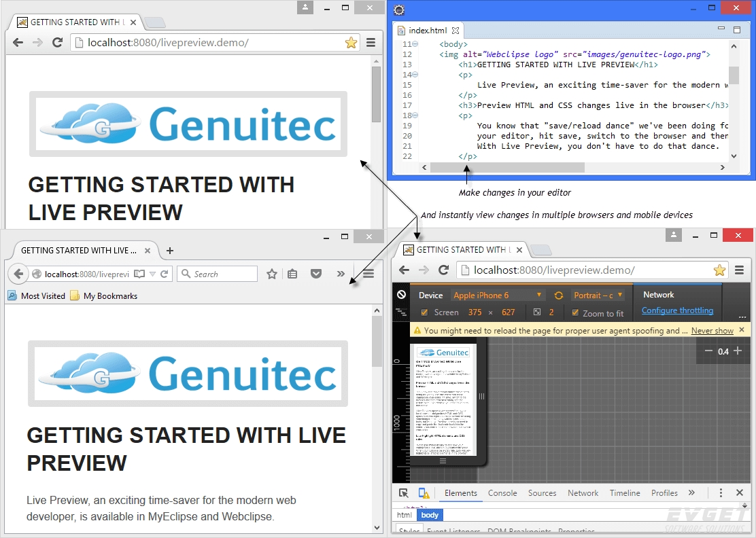Open the Network tab in DevTools bottom bar
The height and width of the screenshot is (538, 756).
pos(583,492)
